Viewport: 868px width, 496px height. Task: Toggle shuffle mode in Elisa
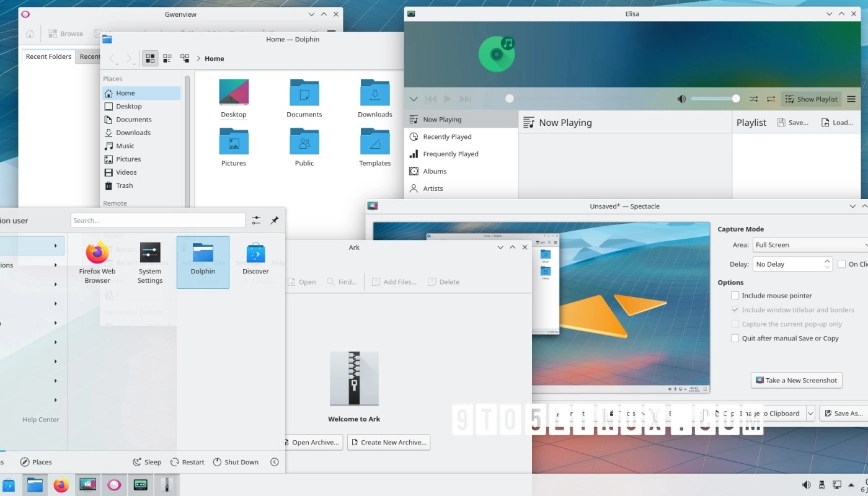pyautogui.click(x=753, y=99)
